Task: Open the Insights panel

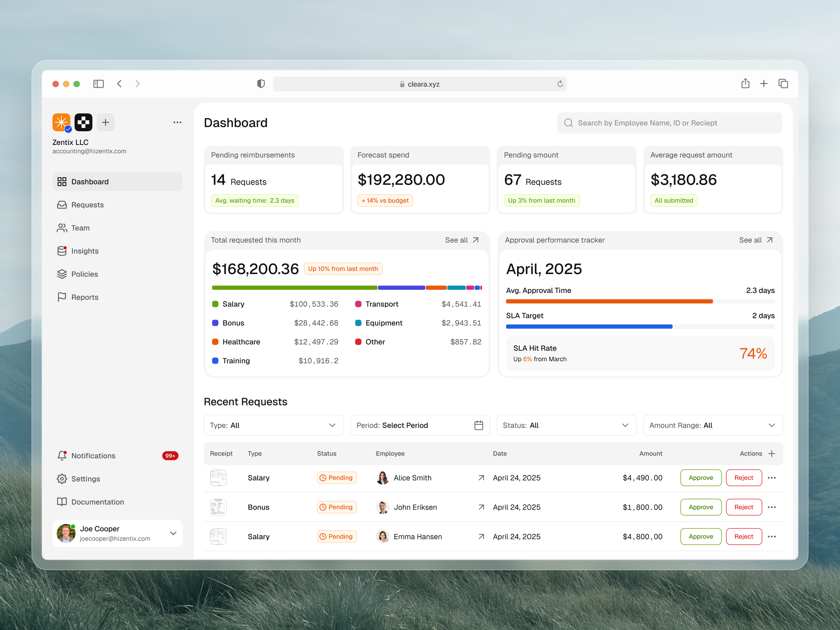Action: tap(85, 251)
